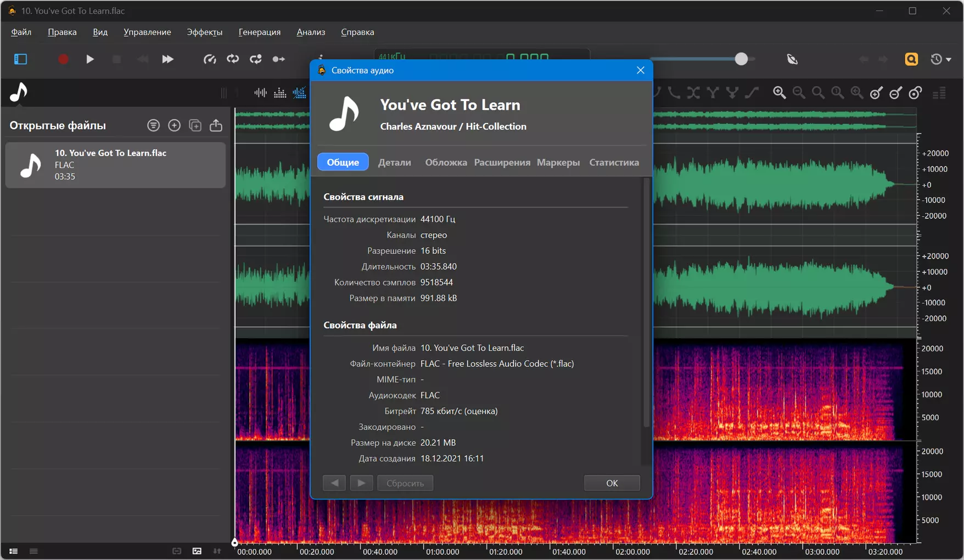Open the Файл menu
Screen dimensions: 964x560
[21, 32]
